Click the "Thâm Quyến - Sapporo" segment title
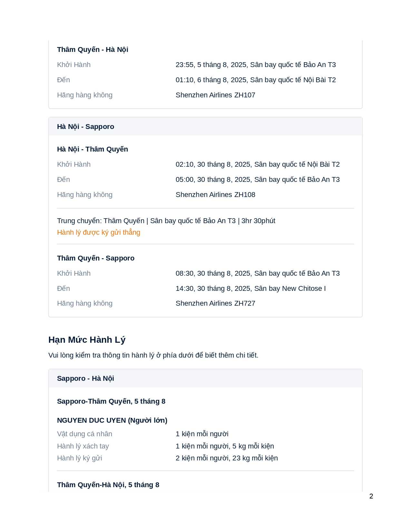 click(x=96, y=258)
